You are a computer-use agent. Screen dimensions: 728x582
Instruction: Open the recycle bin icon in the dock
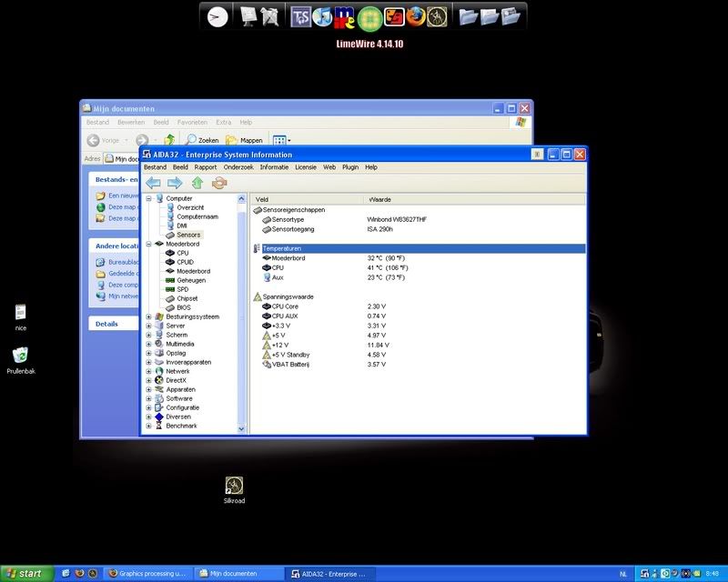[x=269, y=16]
